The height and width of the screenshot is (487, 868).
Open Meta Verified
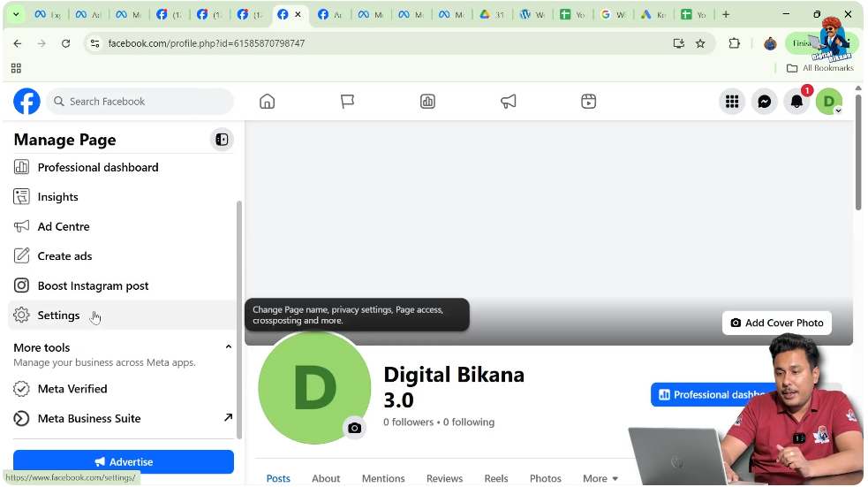point(121,389)
